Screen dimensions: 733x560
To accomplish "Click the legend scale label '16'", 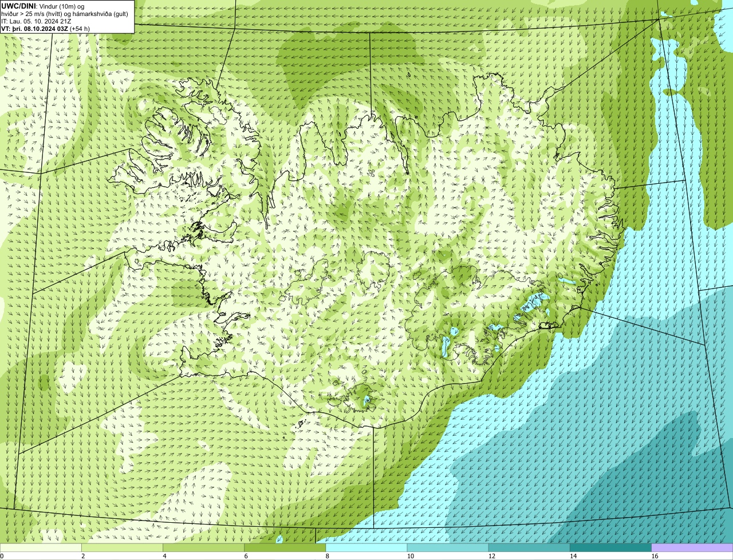I will 655,556.
